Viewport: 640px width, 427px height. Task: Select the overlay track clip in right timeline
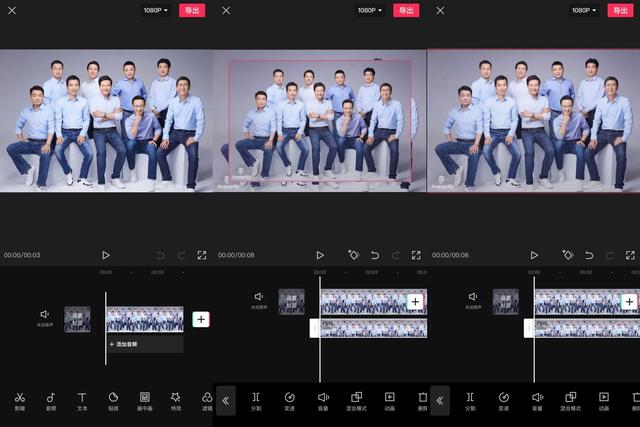587,328
